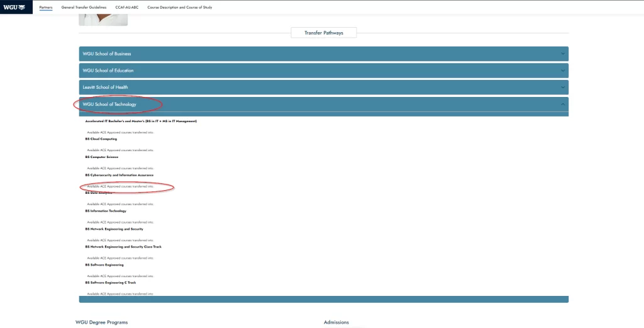
Task: Select BS Cybersecurity and Information Assurance
Action: point(119,175)
